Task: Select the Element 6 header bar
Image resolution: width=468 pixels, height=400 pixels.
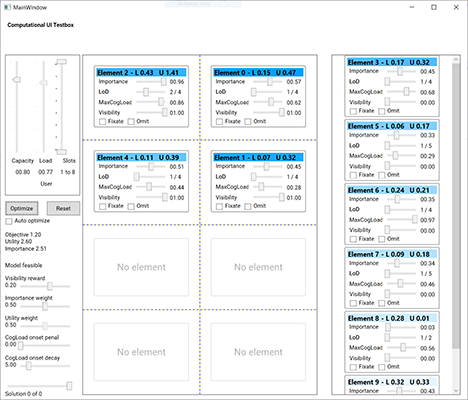Action: [392, 190]
